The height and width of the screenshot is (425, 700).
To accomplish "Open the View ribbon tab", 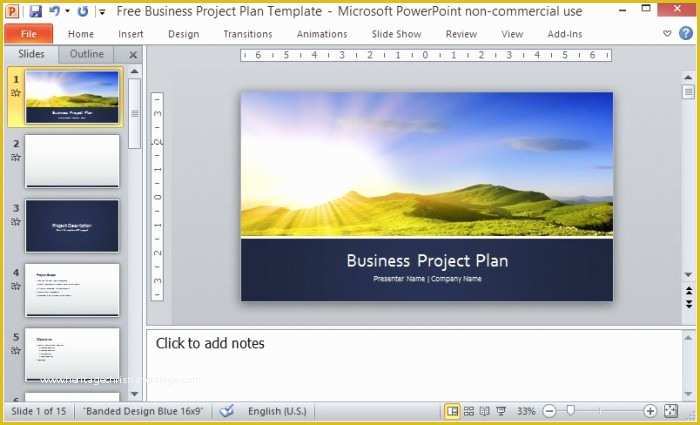I will 512,34.
